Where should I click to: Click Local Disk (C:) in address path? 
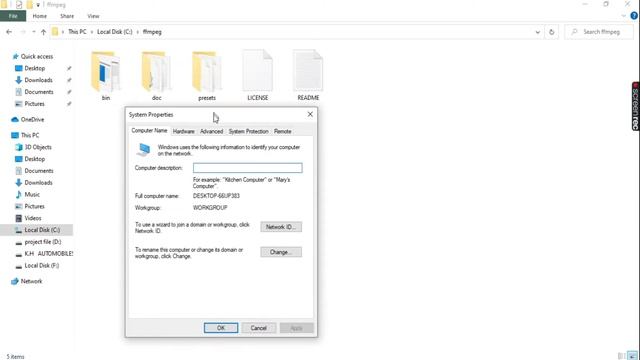(x=115, y=32)
